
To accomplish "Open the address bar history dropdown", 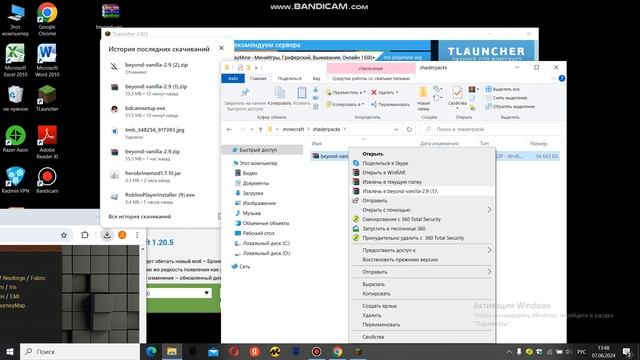I will click(396, 129).
